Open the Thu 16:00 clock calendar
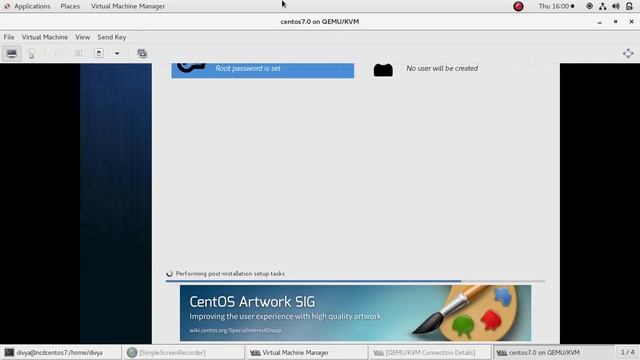The width and height of the screenshot is (640, 360). tap(556, 6)
